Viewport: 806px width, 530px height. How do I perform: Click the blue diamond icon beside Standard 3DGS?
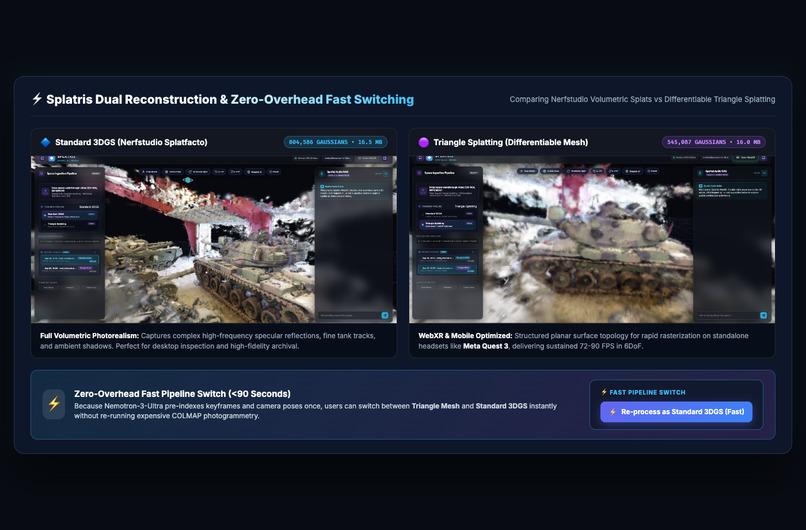point(45,142)
